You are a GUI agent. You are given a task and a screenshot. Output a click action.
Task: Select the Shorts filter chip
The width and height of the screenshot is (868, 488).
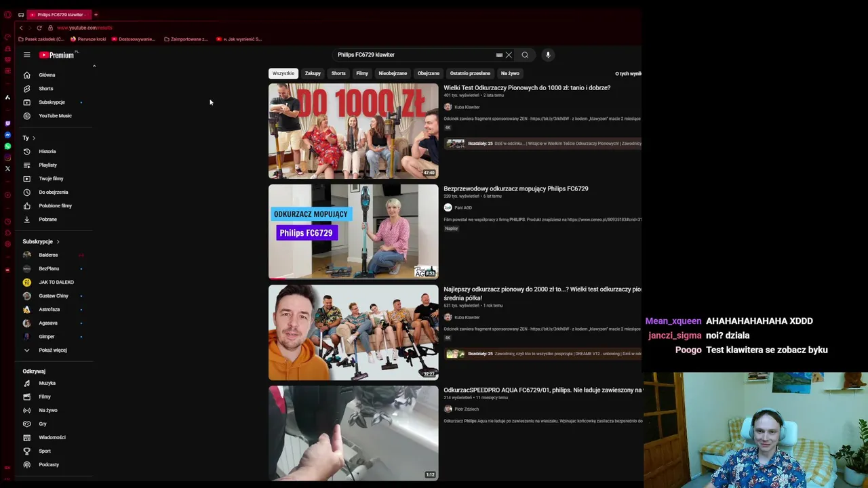(x=338, y=73)
